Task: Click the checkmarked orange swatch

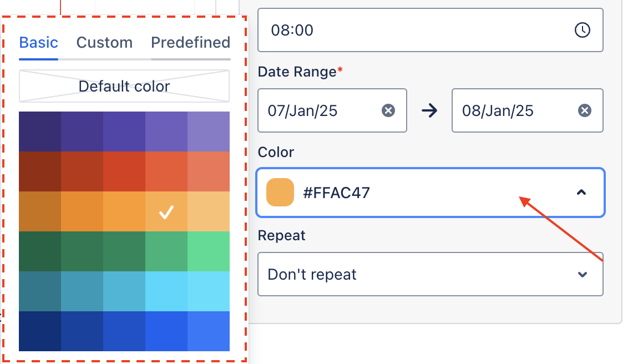Action: [x=166, y=212]
